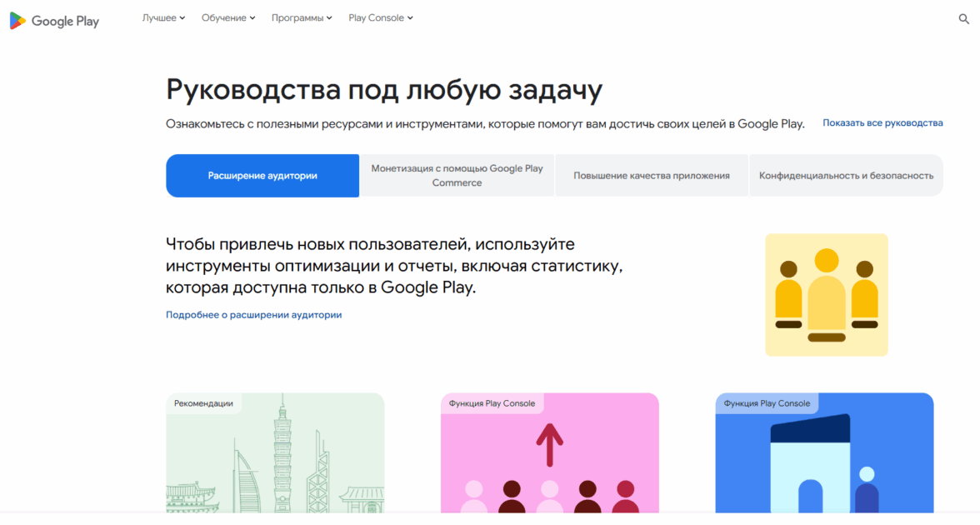Open the Play Console dropdown menu
980x525 pixels.
[380, 17]
